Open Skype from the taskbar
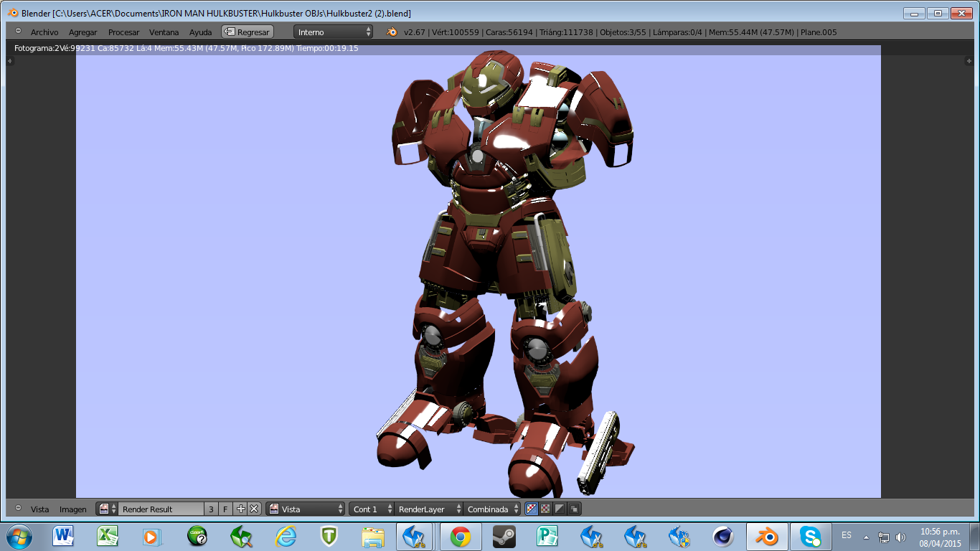Image resolution: width=980 pixels, height=551 pixels. [811, 536]
